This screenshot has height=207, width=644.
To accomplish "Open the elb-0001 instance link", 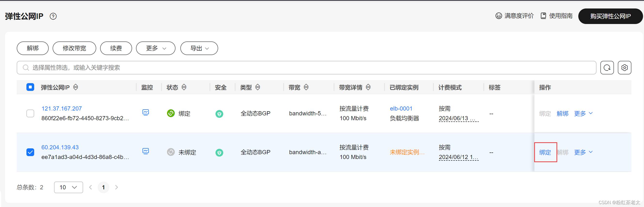I will [x=401, y=109].
